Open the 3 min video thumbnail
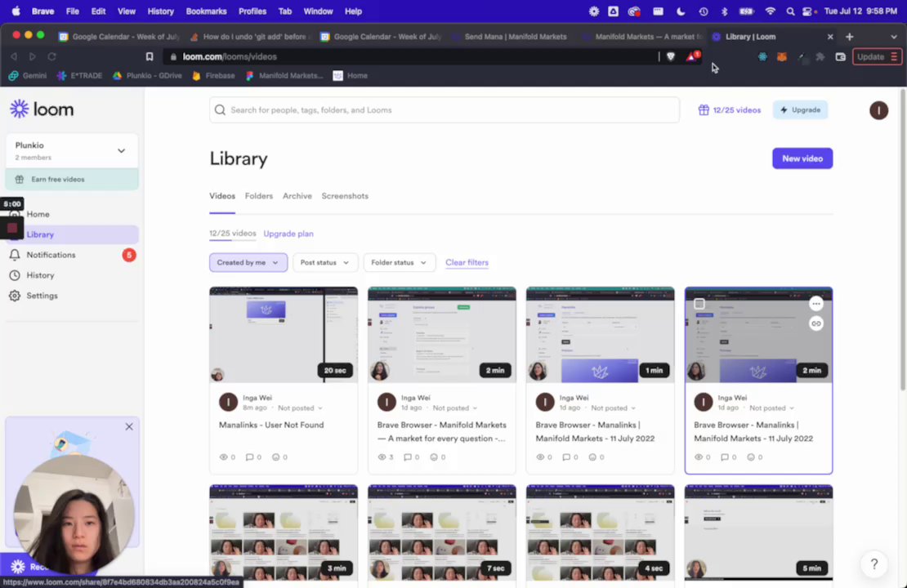This screenshot has height=588, width=907. [284, 532]
